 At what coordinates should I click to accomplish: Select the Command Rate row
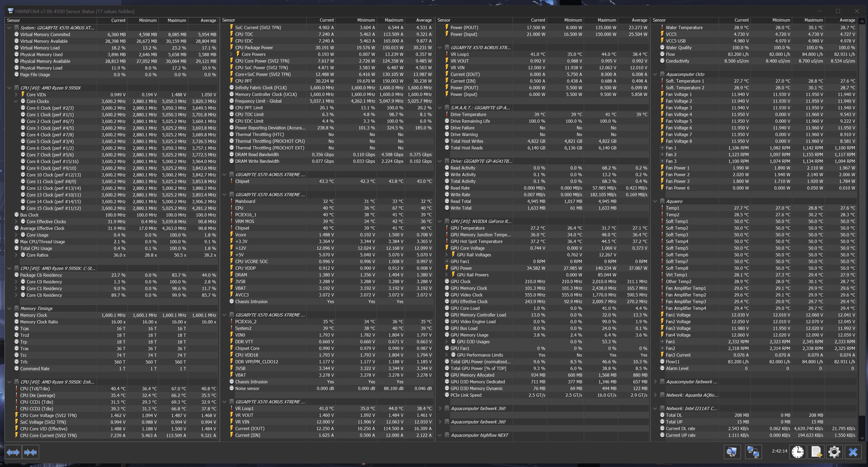[x=112, y=369]
